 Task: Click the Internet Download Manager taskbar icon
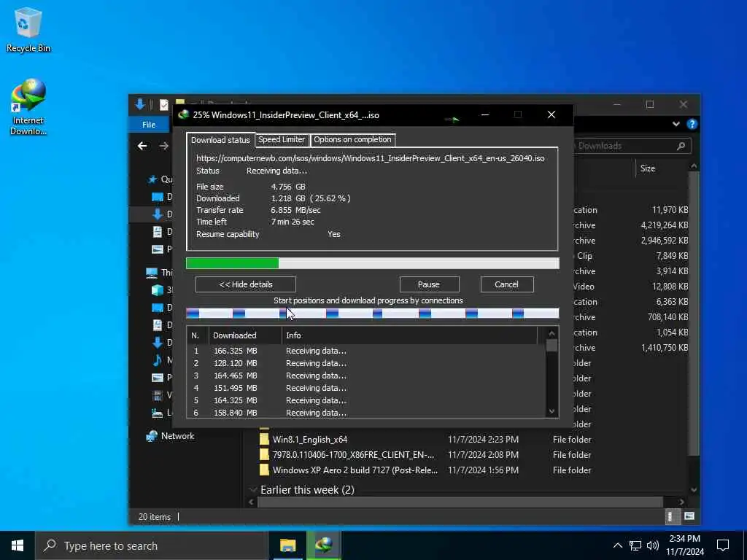coord(323,545)
